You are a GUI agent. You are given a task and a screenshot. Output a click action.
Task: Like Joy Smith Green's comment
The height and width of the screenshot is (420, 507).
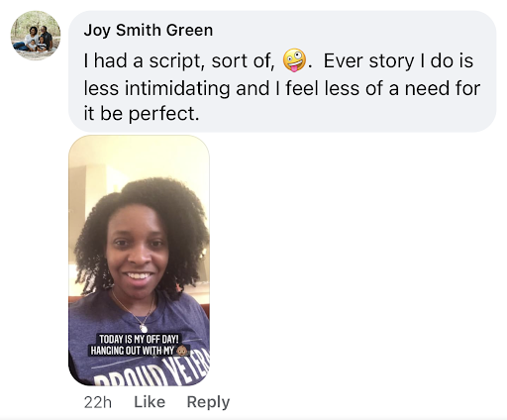point(150,402)
